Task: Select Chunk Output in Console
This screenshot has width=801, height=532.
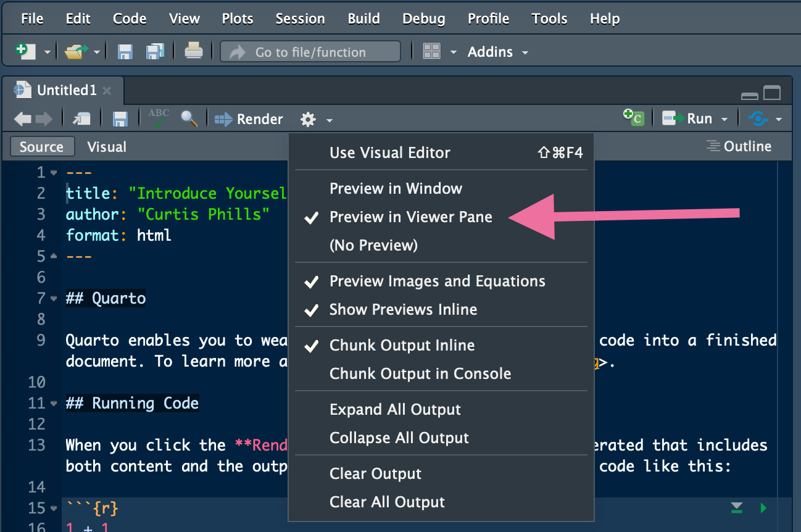Action: [441, 373]
